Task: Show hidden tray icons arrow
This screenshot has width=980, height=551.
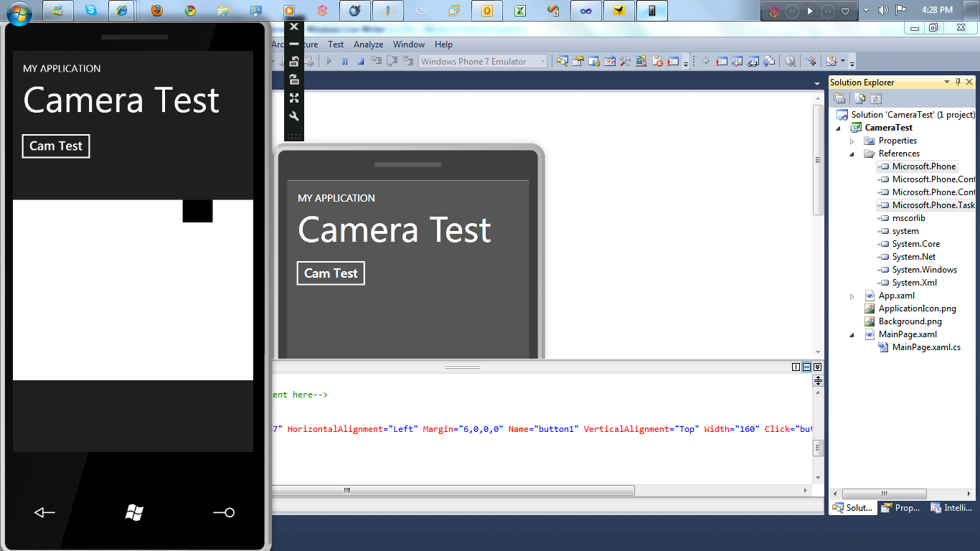Action: [867, 10]
